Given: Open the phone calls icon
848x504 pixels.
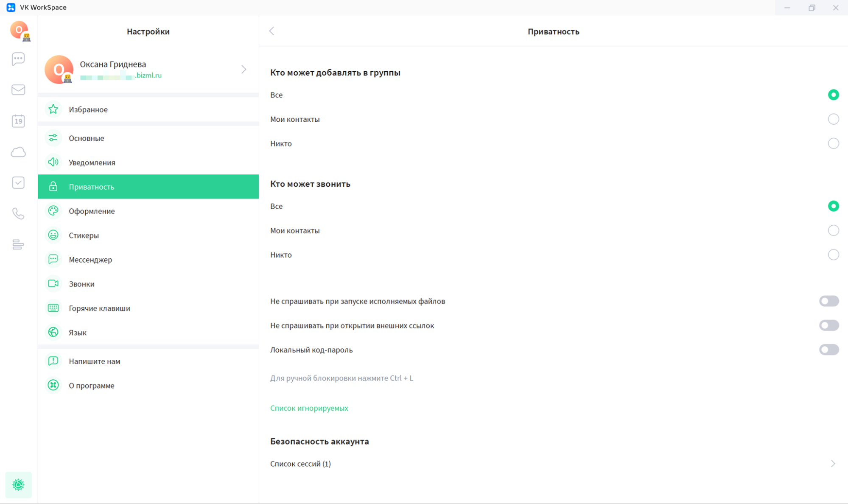Looking at the screenshot, I should coord(18,213).
